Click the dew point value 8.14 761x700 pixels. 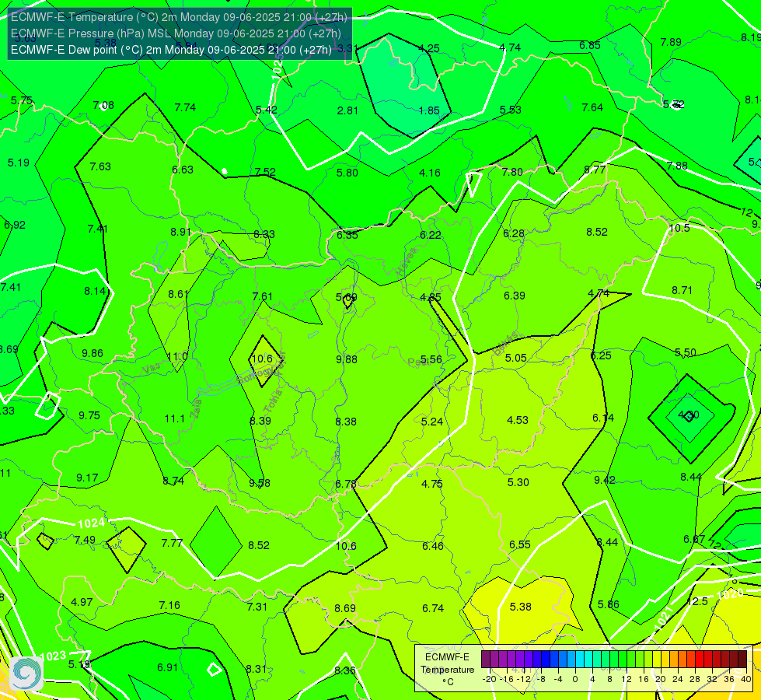point(95,291)
